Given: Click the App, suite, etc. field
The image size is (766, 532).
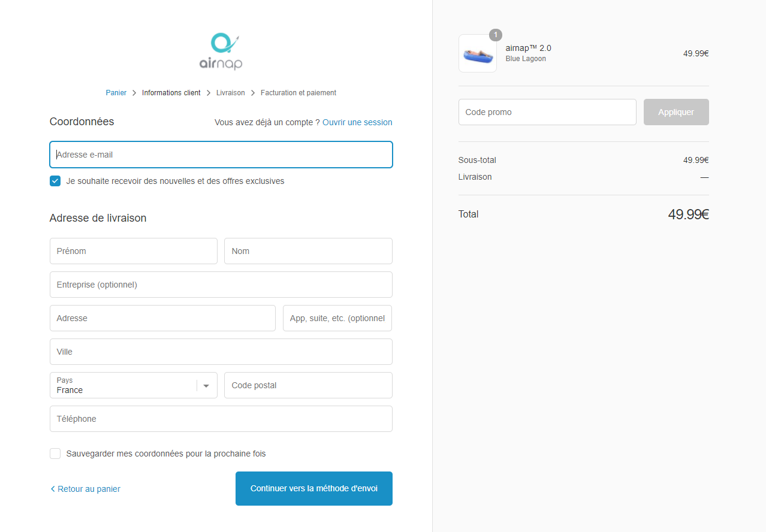Looking at the screenshot, I should [x=337, y=318].
